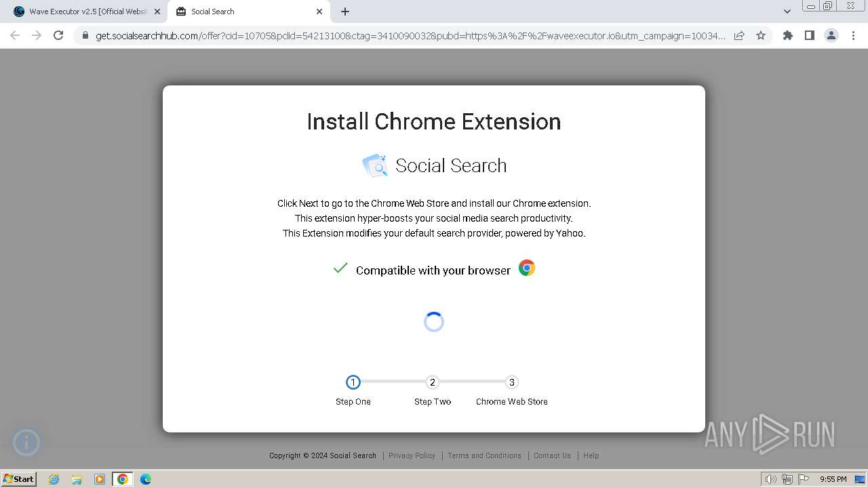
Task: Go forward to the next page
Action: [x=37, y=35]
